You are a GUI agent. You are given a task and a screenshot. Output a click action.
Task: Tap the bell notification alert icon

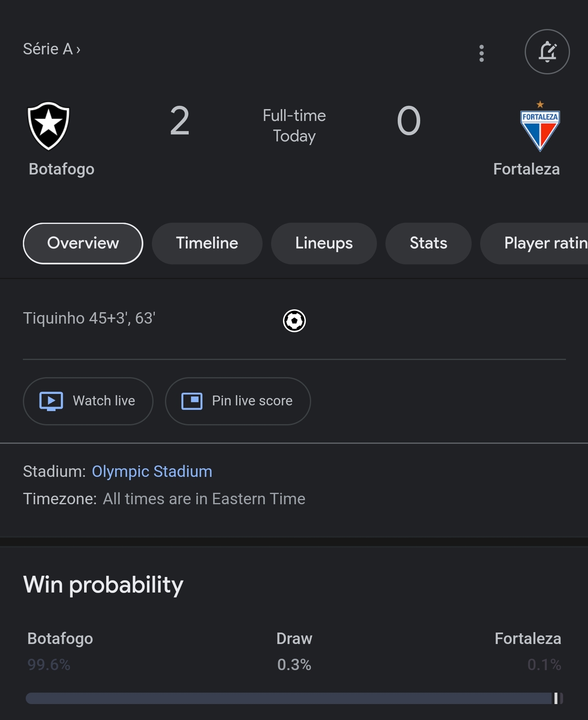point(547,51)
